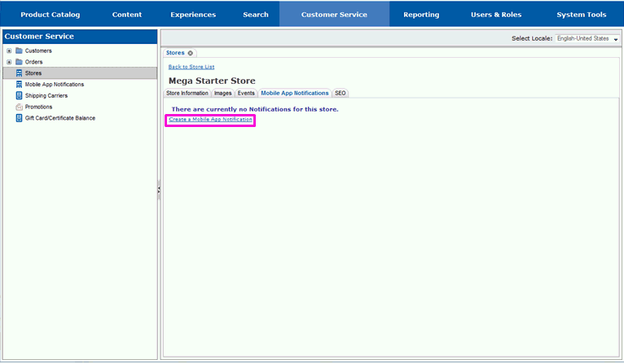Open Gift Card/Certificate Balance from sidebar
The width and height of the screenshot is (624, 364).
click(60, 118)
